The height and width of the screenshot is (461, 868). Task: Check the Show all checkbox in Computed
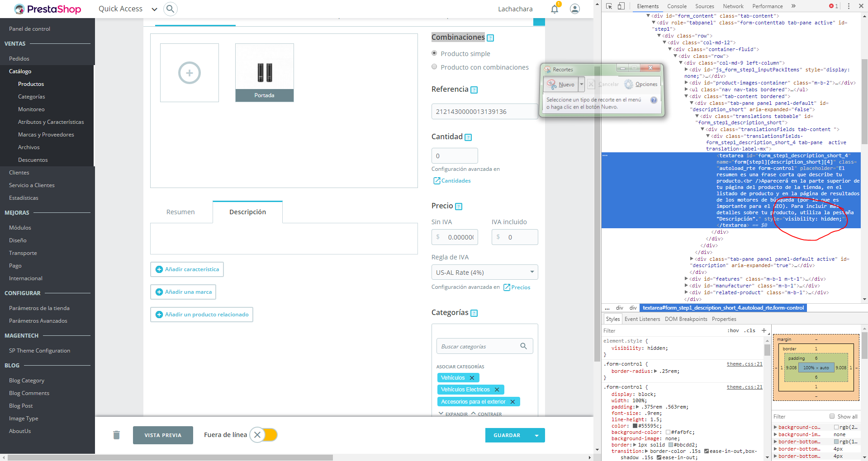point(832,416)
